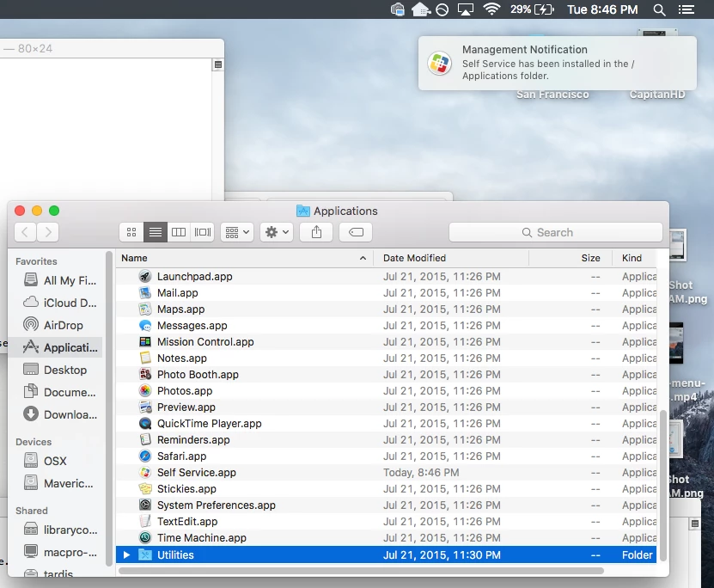Switch Finder to column view

(179, 232)
